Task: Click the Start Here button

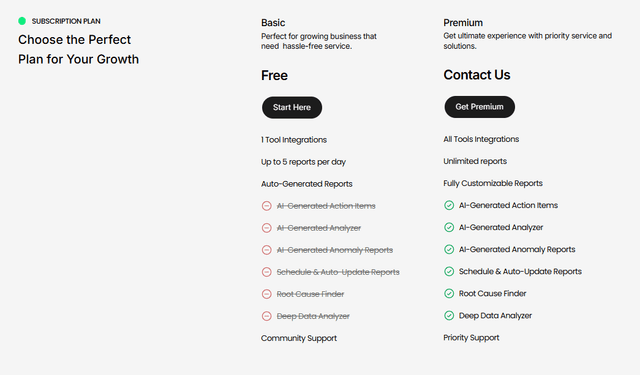Action: pyautogui.click(x=292, y=107)
